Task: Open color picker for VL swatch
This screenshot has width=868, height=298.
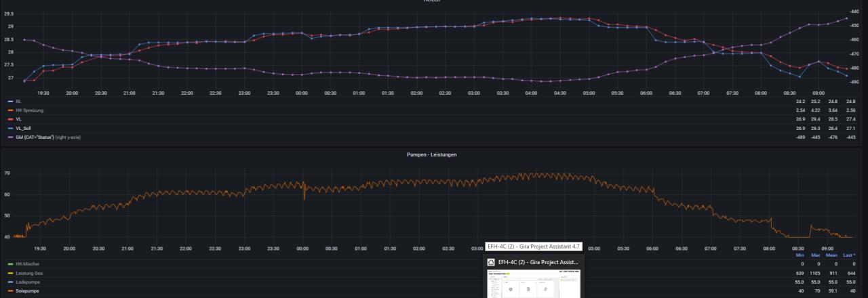Action: click(x=9, y=119)
